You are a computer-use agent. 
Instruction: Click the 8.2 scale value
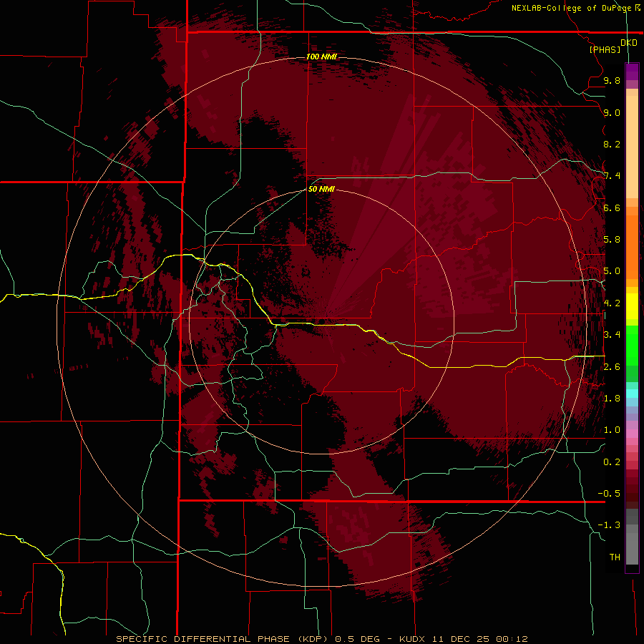point(612,144)
